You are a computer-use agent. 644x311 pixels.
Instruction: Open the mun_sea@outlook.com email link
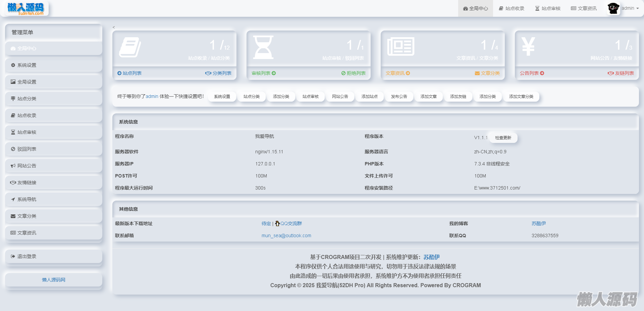tap(286, 236)
